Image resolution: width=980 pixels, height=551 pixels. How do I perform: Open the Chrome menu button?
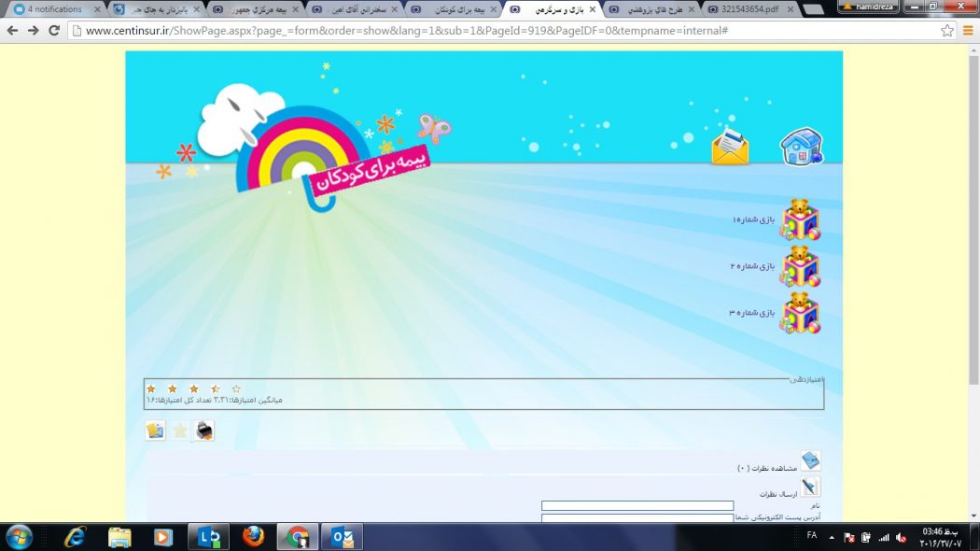968,31
